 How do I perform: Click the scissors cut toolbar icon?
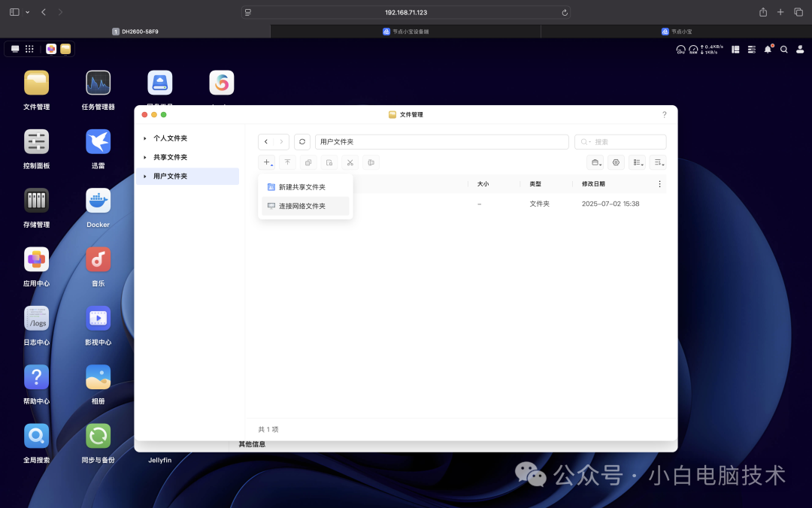click(350, 162)
